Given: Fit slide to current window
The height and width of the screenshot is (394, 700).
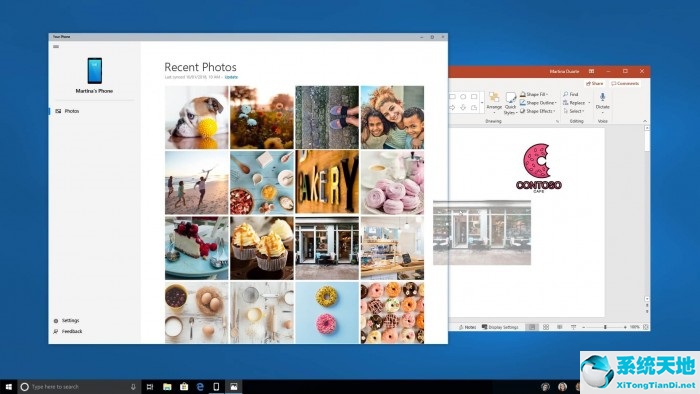Looking at the screenshot, I should click(646, 327).
